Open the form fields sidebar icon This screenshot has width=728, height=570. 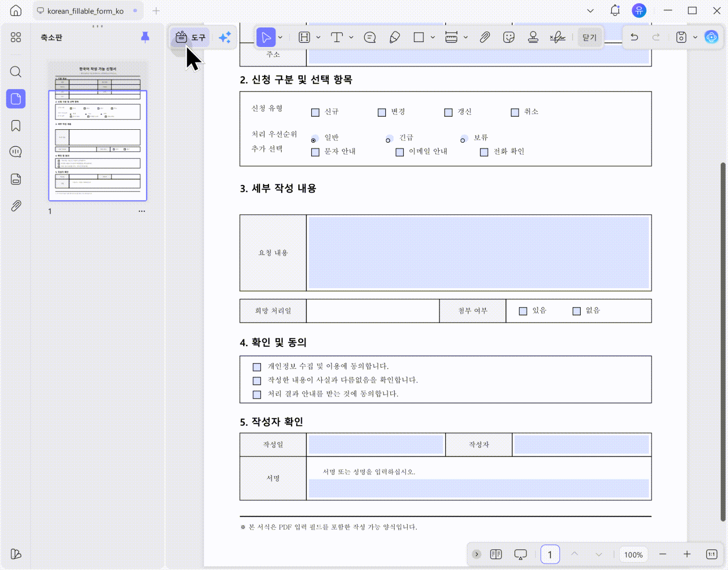pyautogui.click(x=16, y=179)
